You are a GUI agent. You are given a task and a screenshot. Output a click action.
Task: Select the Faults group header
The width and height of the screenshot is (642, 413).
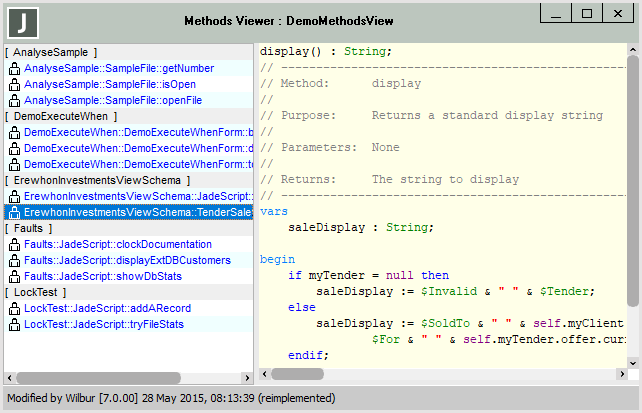pos(29,228)
